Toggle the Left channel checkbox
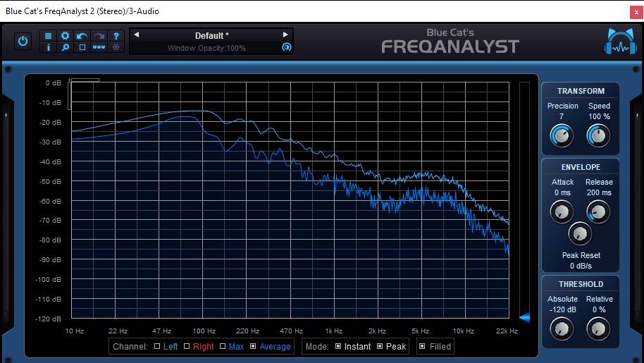 pos(157,346)
